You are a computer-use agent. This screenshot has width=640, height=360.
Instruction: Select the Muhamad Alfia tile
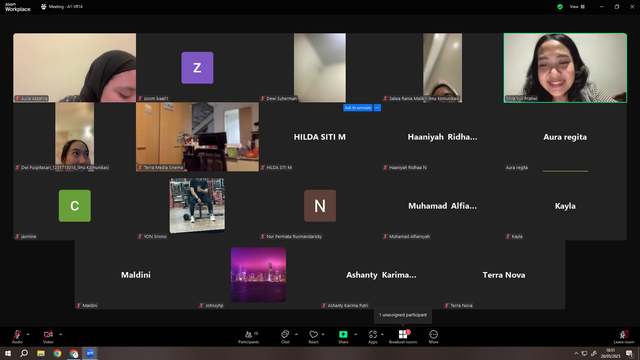[442, 206]
